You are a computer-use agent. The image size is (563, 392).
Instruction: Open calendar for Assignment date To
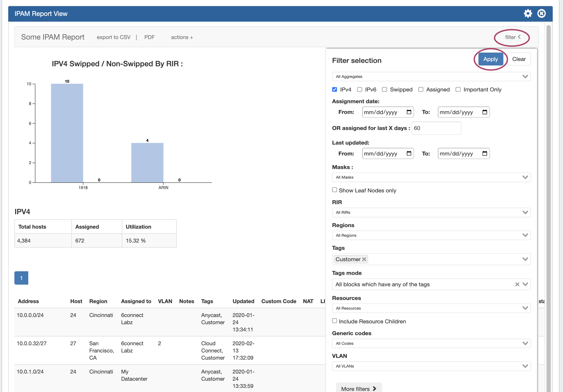pos(485,112)
